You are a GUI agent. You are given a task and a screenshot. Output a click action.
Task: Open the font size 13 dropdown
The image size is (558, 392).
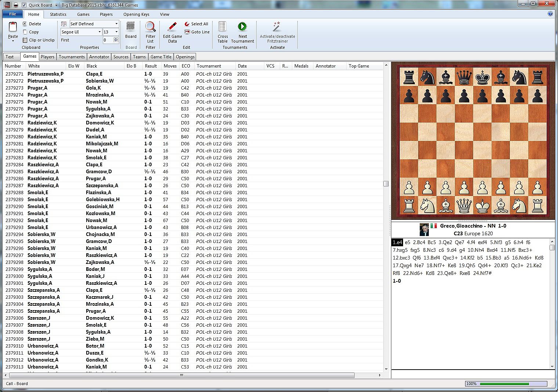(x=116, y=32)
